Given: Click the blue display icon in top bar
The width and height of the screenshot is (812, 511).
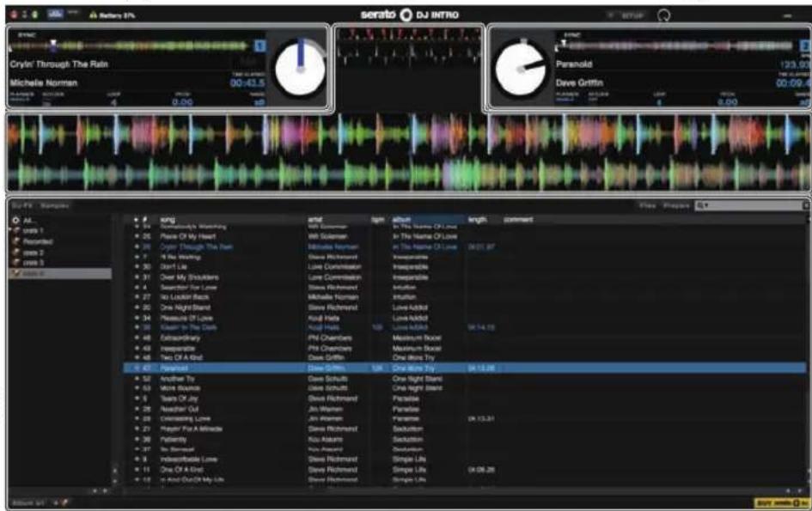Looking at the screenshot, I should point(55,14).
